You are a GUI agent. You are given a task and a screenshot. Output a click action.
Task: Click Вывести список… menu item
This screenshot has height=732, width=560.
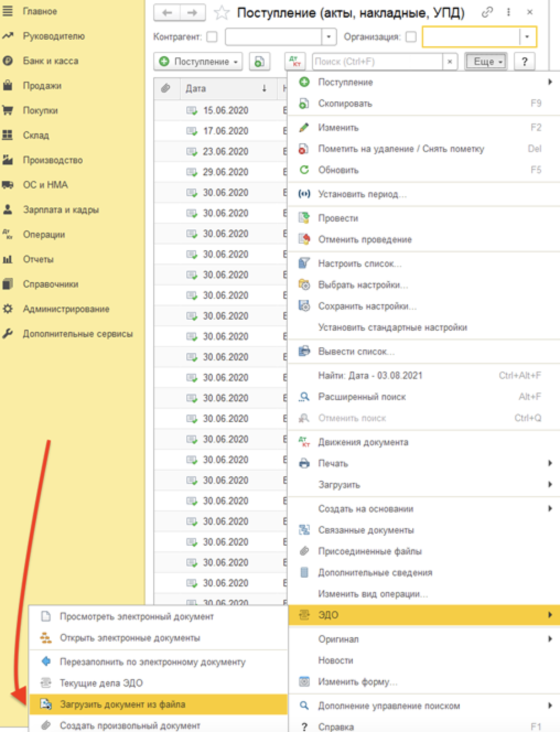(x=423, y=352)
